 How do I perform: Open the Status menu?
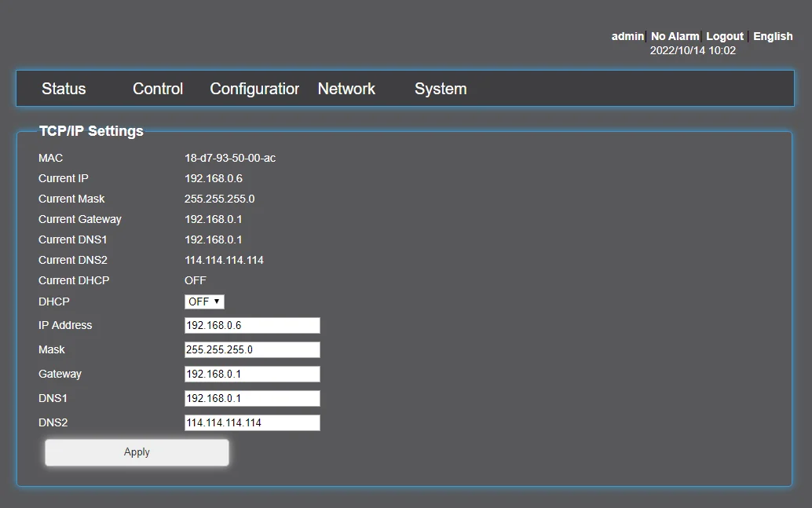(x=64, y=89)
